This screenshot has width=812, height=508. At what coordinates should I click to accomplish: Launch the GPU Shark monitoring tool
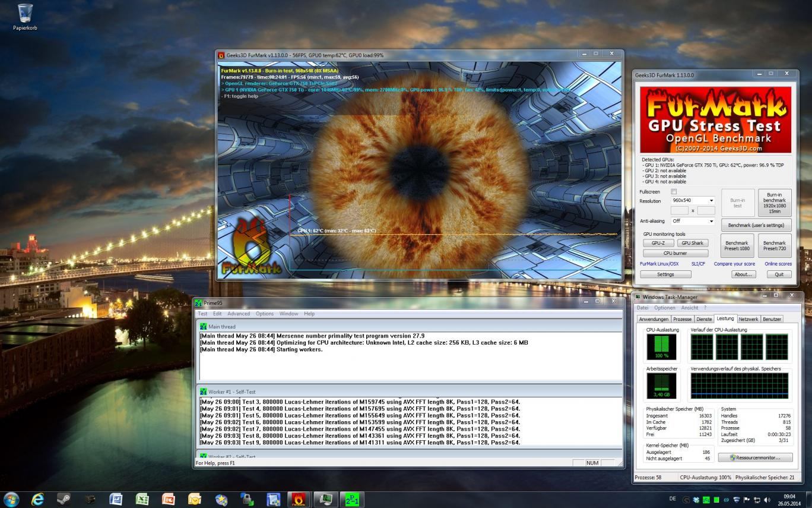coord(692,243)
